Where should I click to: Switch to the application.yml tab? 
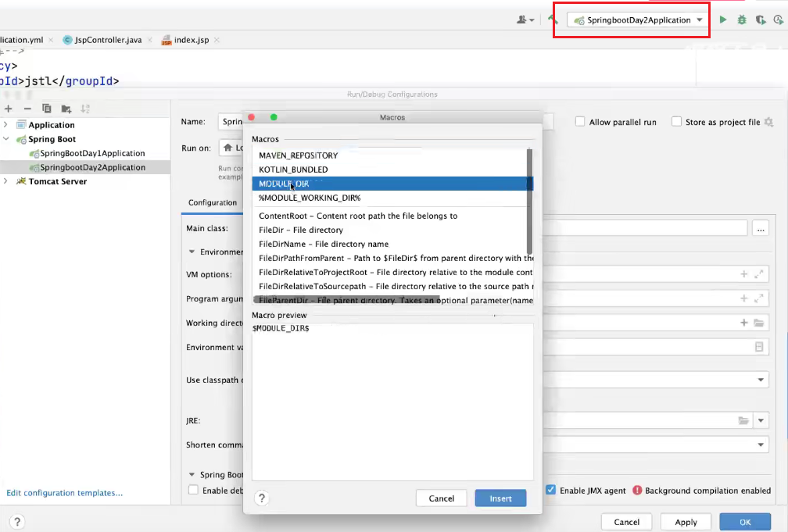point(21,40)
